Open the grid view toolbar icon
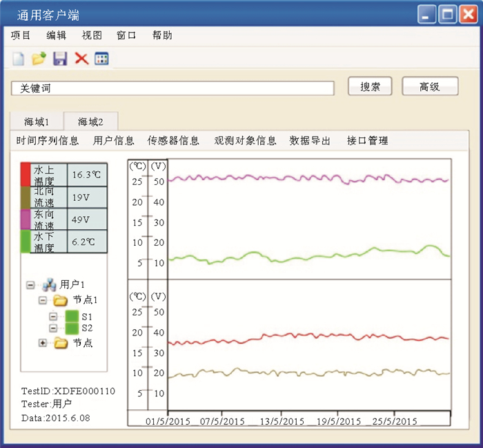483x448 pixels. pos(101,59)
